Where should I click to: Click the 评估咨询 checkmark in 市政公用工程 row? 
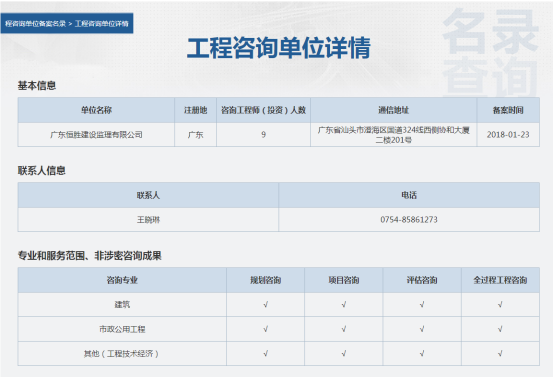pyautogui.click(x=422, y=329)
